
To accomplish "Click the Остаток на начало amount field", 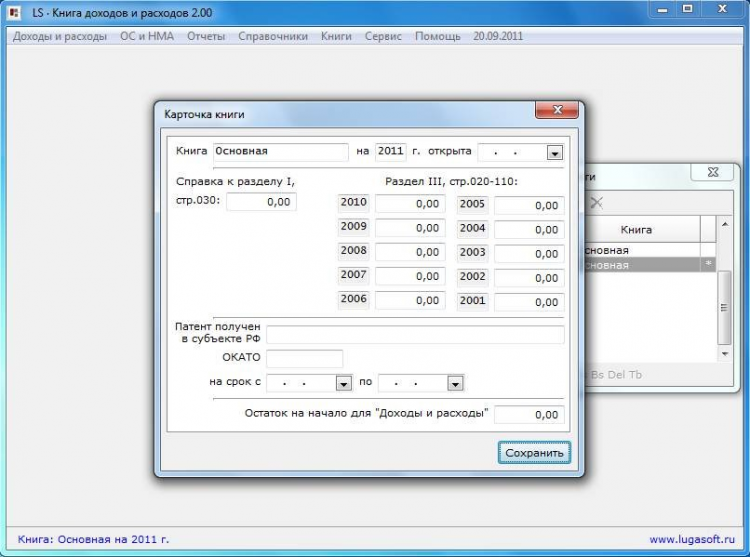I will [529, 415].
